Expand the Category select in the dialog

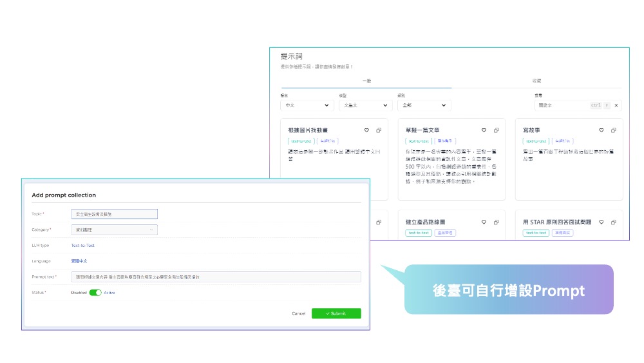click(x=114, y=230)
